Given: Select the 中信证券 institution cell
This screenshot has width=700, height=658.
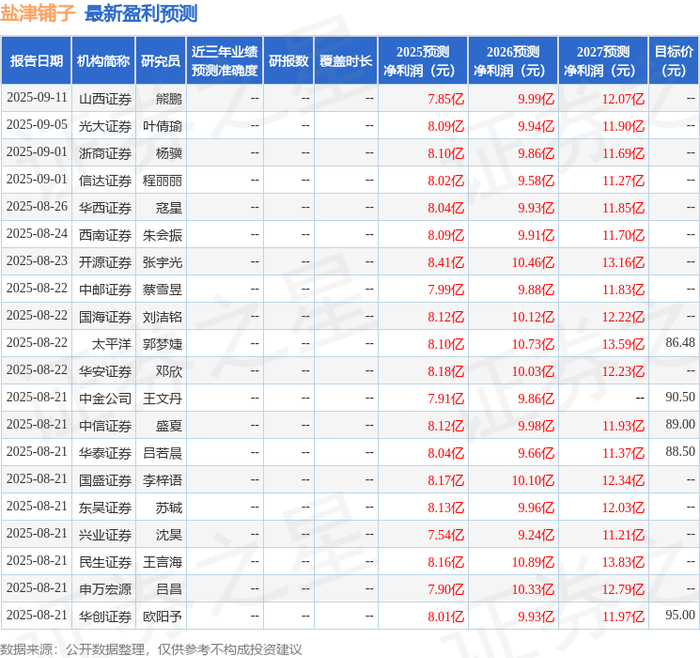Looking at the screenshot, I should point(105,425).
